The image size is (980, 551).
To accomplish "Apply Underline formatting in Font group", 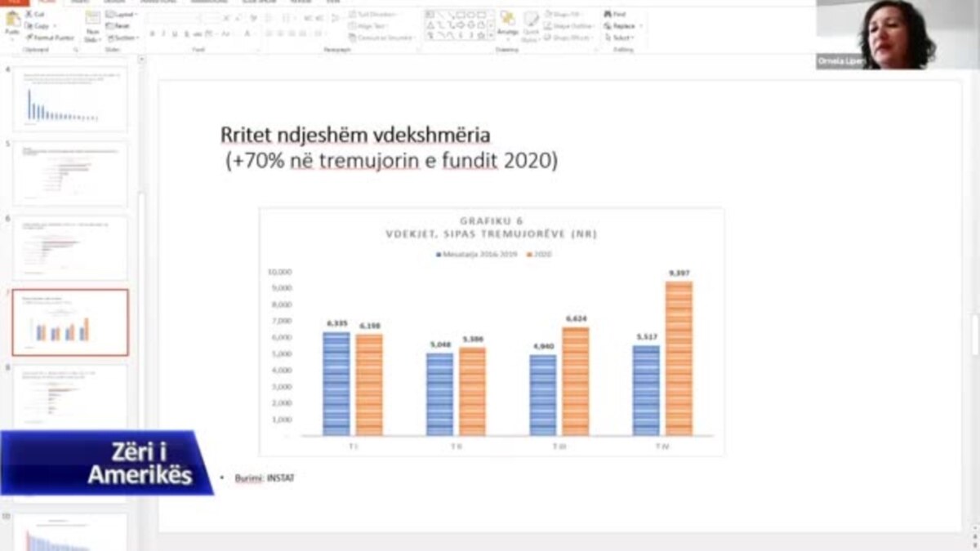I will 175,33.
